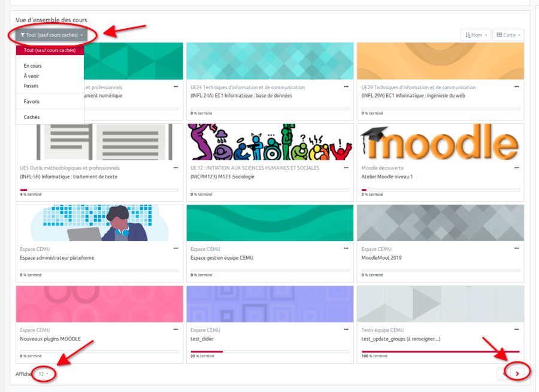Open the Tout (sauf cours cachés) filter dropdown

click(x=52, y=35)
